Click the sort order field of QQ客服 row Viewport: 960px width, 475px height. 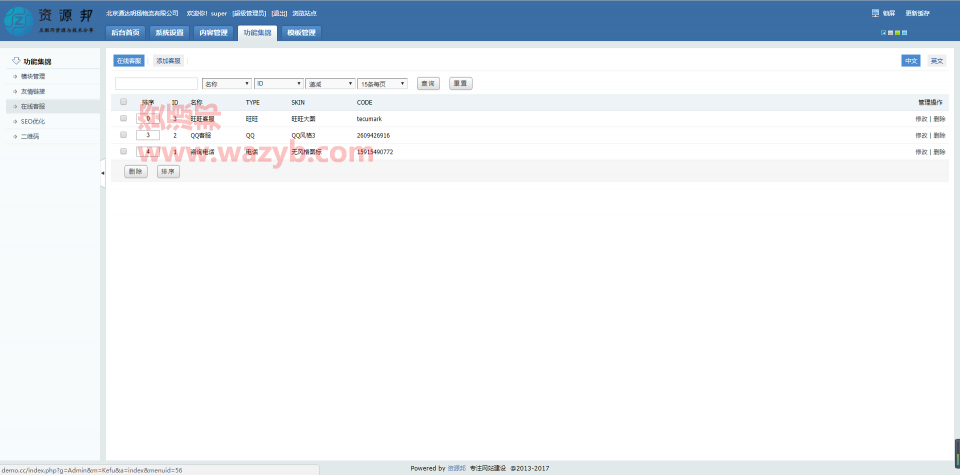[x=148, y=135]
